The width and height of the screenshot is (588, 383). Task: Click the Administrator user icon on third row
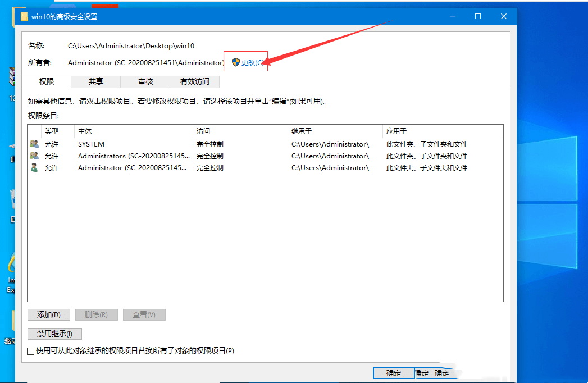point(34,167)
